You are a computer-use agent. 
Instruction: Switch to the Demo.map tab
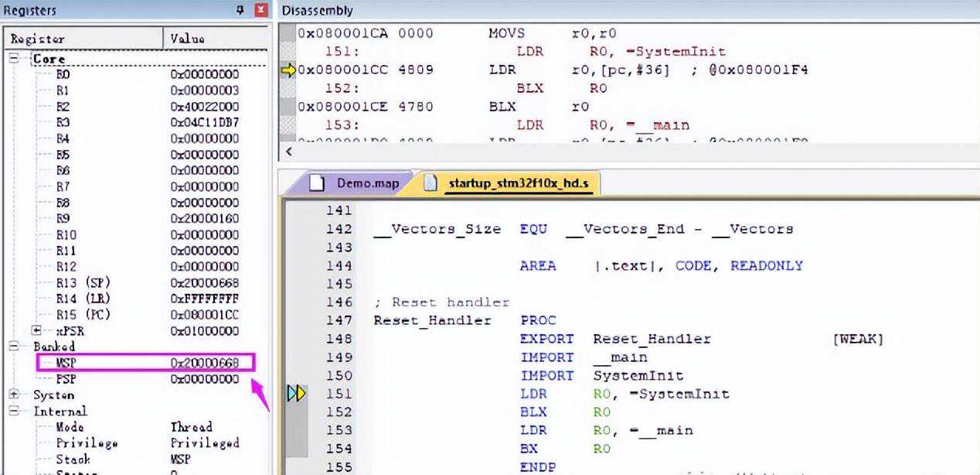pos(366,183)
